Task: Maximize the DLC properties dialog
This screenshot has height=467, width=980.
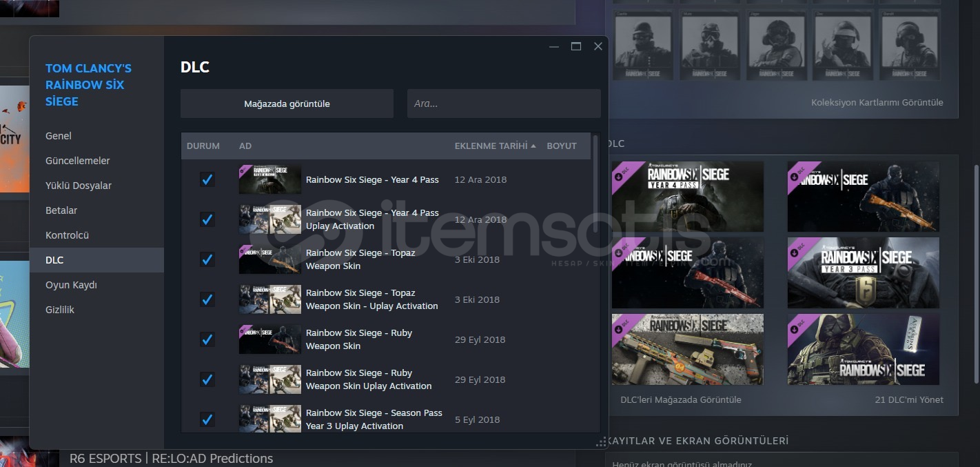Action: [576, 47]
